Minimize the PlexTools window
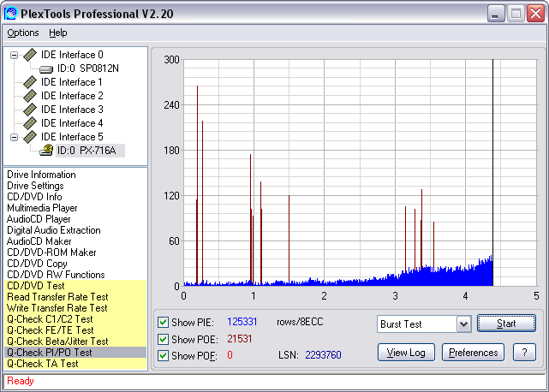 point(496,14)
